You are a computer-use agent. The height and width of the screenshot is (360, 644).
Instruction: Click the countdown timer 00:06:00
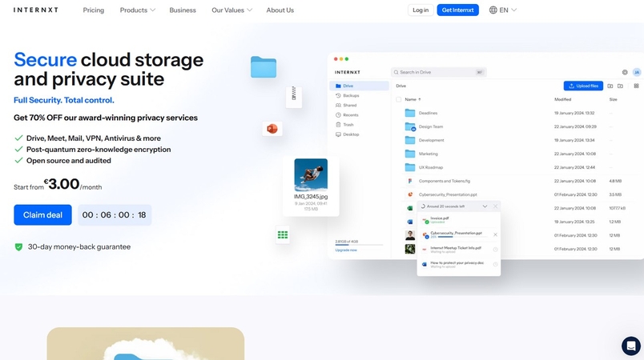115,215
